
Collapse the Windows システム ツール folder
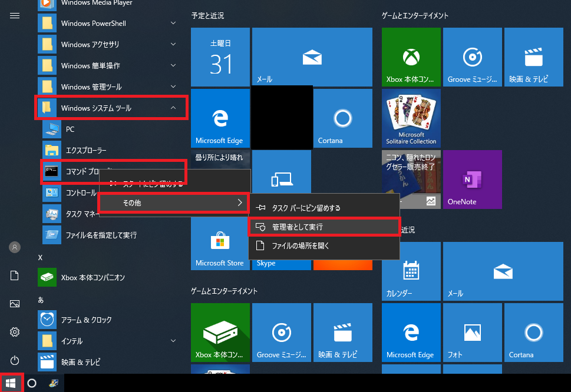(112, 108)
